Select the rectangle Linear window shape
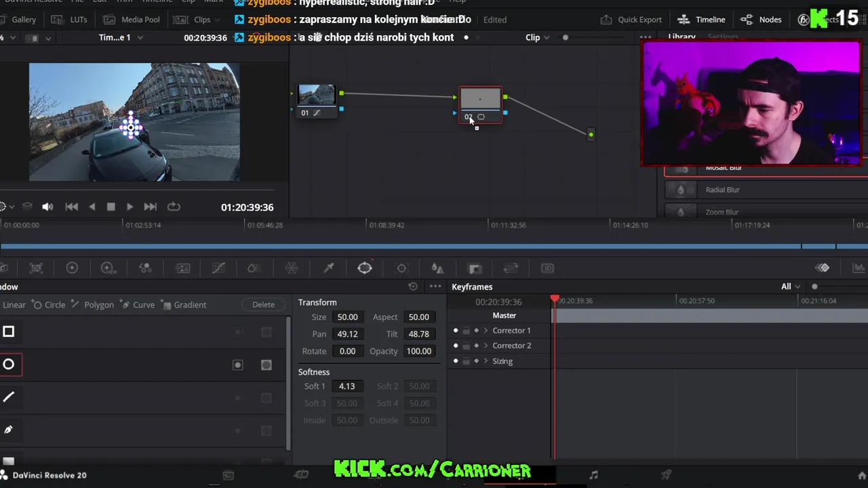This screenshot has width=868, height=488. 9,331
